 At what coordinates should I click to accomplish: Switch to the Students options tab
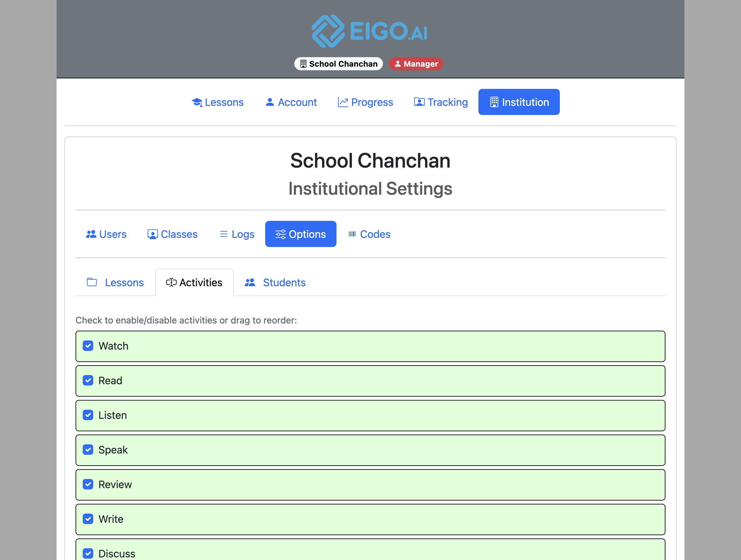[275, 282]
